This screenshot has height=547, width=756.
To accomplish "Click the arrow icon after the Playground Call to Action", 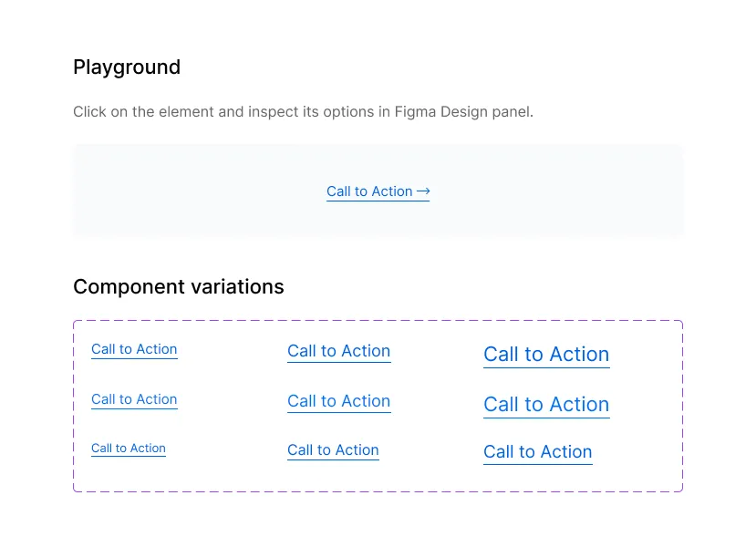I will tap(423, 191).
